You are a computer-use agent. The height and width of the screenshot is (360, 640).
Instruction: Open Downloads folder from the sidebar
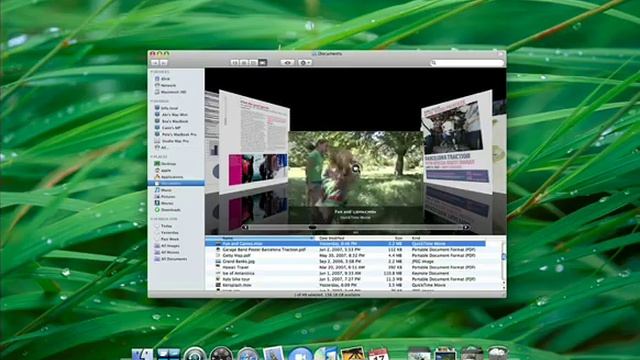click(x=168, y=209)
